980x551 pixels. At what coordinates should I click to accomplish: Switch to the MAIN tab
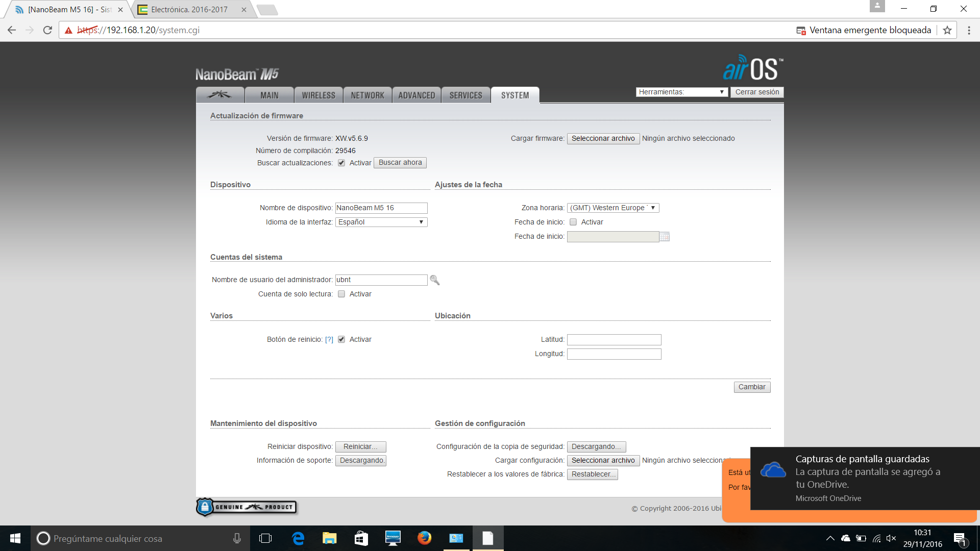(269, 95)
